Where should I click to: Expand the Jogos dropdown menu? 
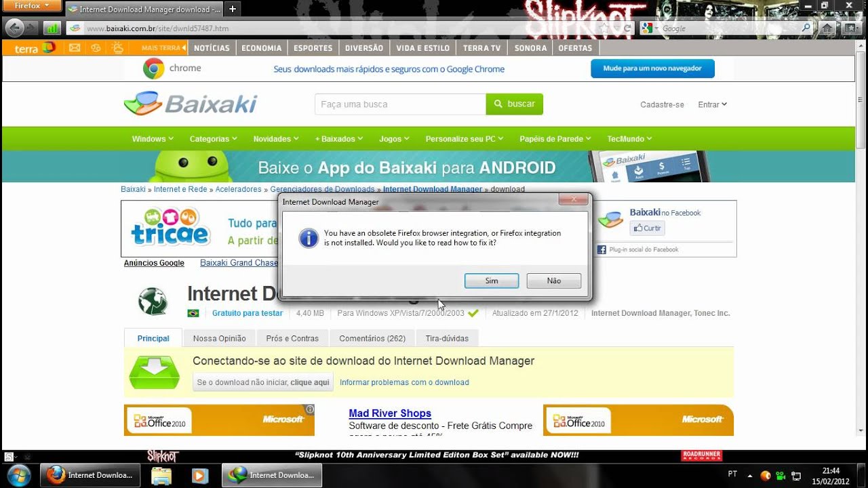click(394, 139)
